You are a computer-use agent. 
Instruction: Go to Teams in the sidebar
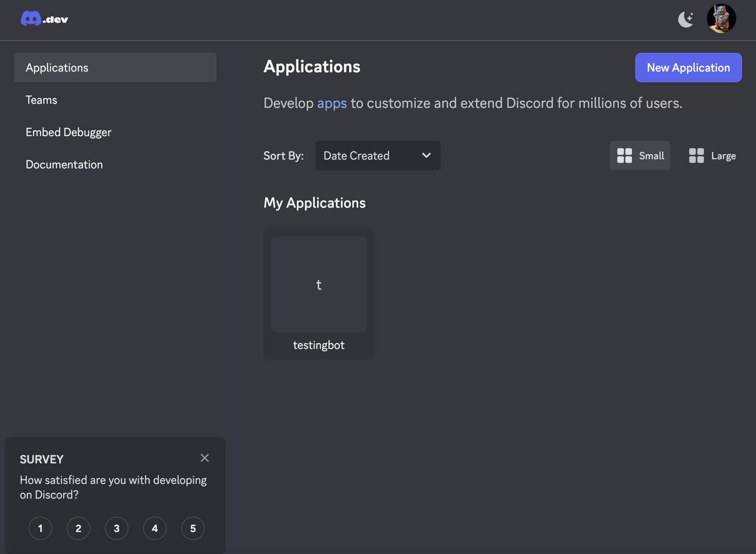[x=115, y=100]
